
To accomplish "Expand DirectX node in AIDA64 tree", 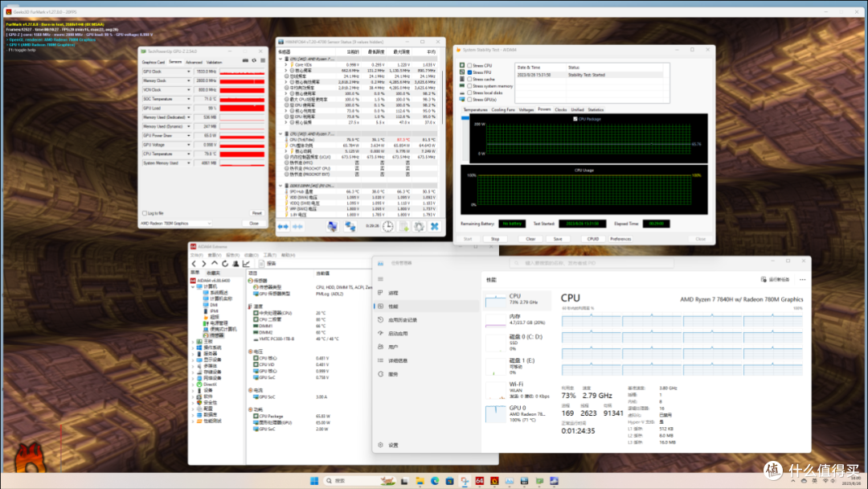I will click(x=193, y=384).
